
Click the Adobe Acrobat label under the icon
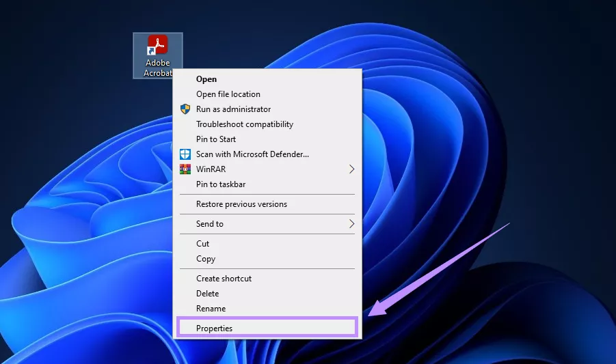(x=157, y=68)
